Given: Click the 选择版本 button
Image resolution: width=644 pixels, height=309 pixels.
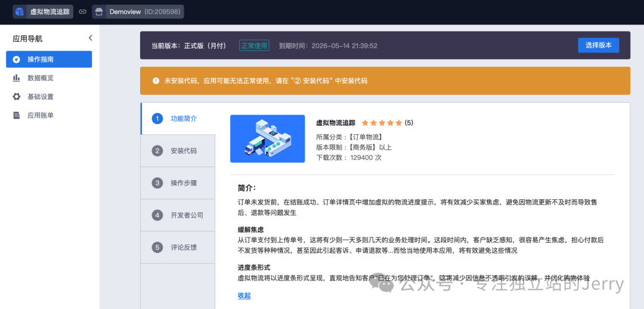Looking at the screenshot, I should coord(599,45).
